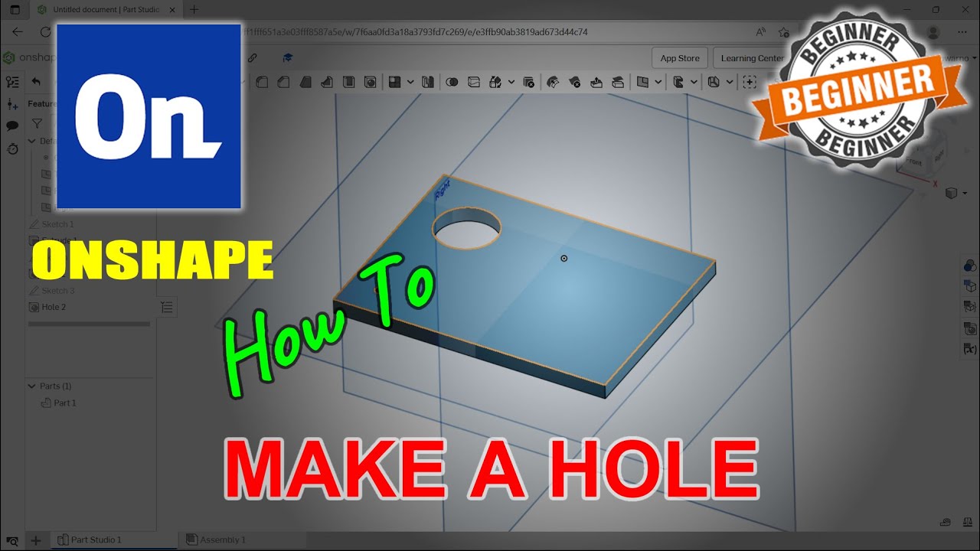Select the Frame tool icon
This screenshot has height=551, width=980.
[x=678, y=82]
